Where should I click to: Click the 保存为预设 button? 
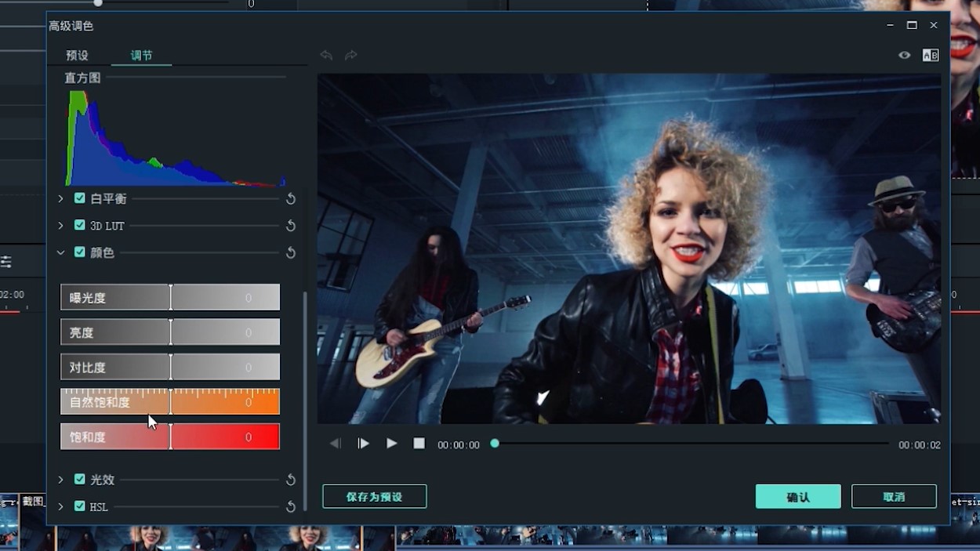[x=374, y=497]
